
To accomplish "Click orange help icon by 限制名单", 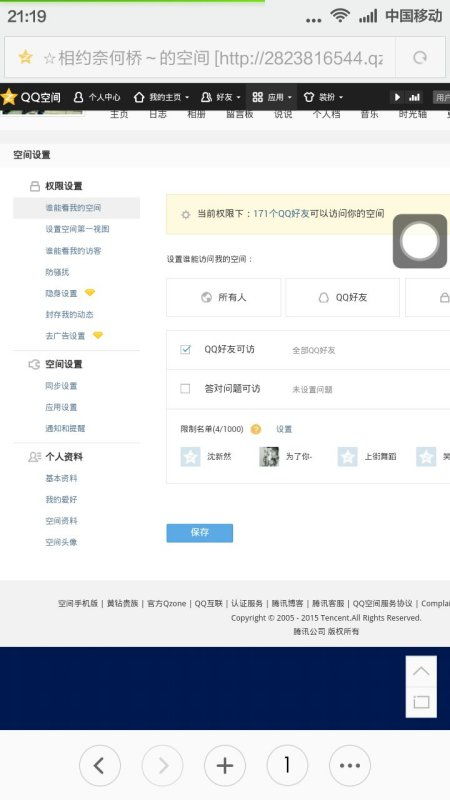I will click(x=256, y=429).
